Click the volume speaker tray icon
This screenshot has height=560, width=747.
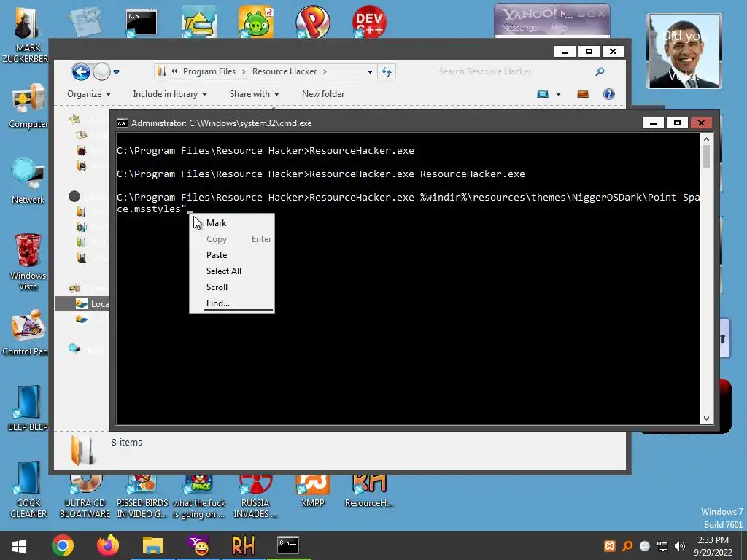pos(680,546)
